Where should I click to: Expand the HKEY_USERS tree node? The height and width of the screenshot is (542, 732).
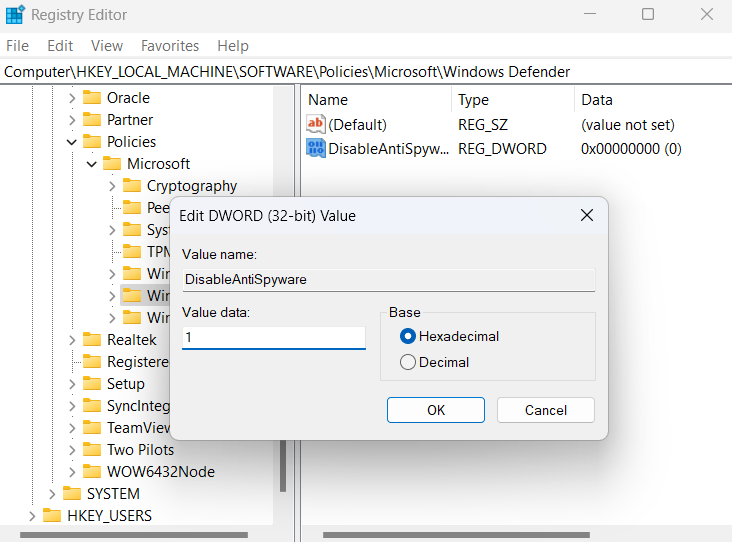pos(32,516)
